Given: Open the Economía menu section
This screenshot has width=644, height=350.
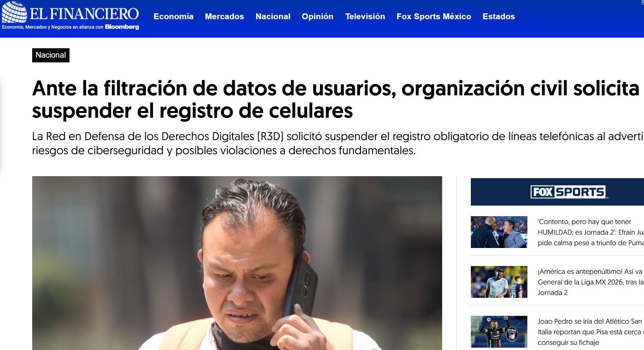Looking at the screenshot, I should pyautogui.click(x=174, y=16).
